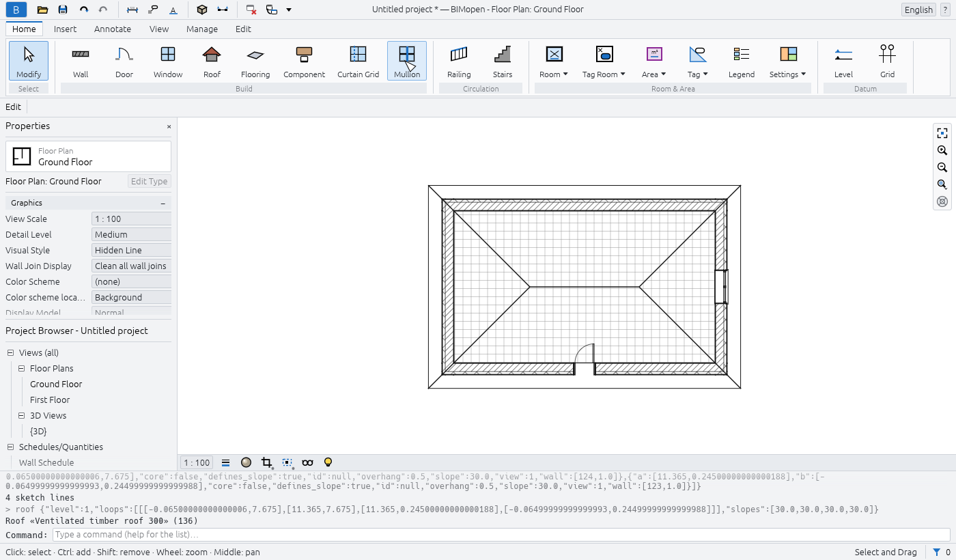This screenshot has height=560, width=956.
Task: Activate the Roof tool
Action: point(212,61)
